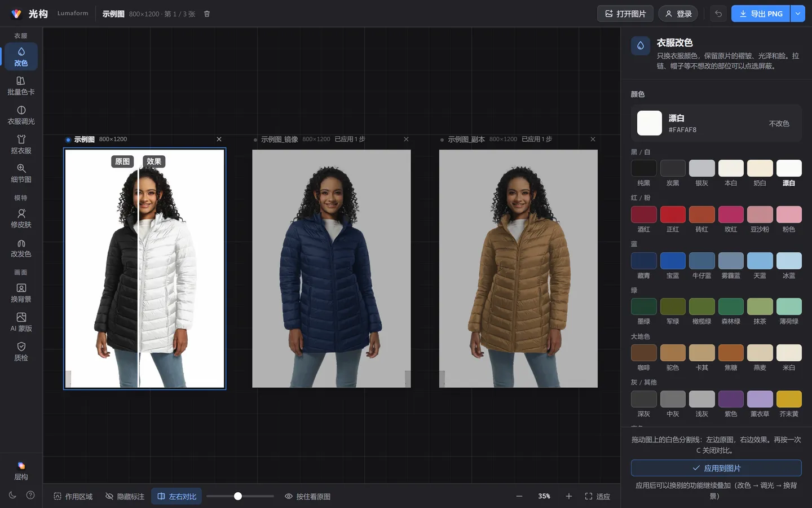Switch to dark mode with moon icon
Viewport: 812px width, 508px height.
click(12, 495)
